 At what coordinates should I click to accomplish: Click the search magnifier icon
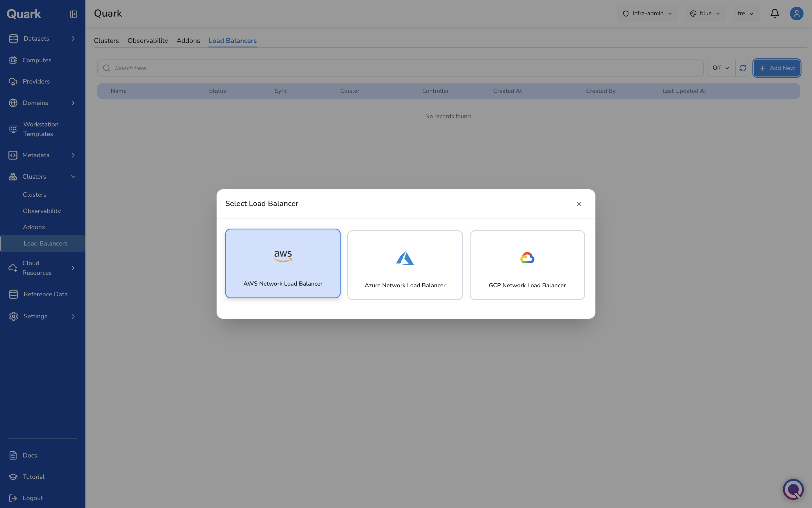pyautogui.click(x=106, y=68)
